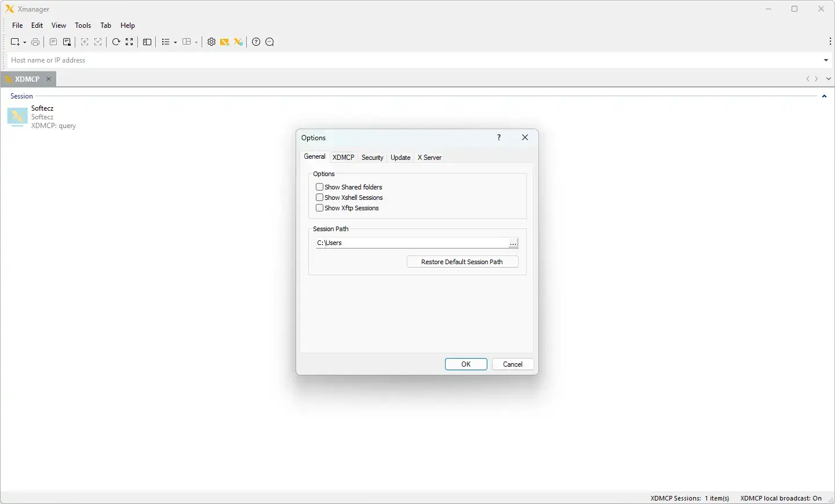Switch to the Update tab in Options

(400, 158)
